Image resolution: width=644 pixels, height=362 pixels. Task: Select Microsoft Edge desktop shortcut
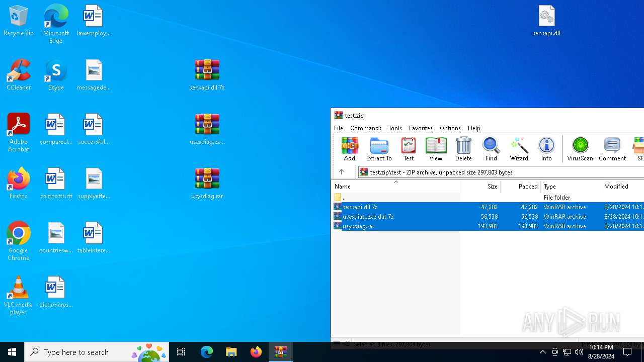(x=56, y=24)
